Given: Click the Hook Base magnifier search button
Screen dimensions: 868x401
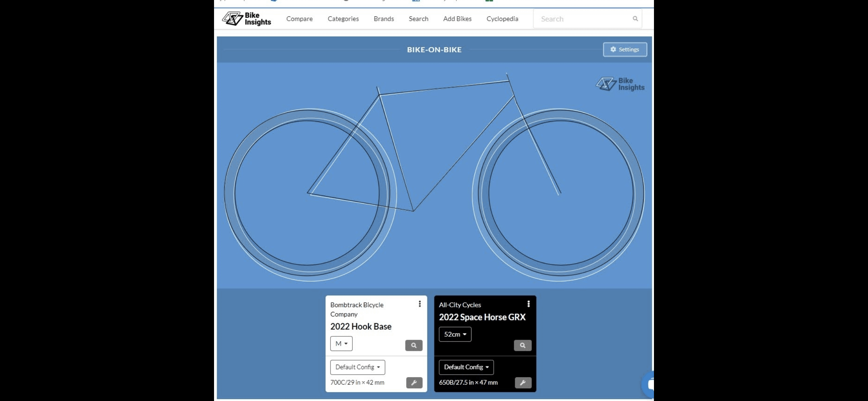Looking at the screenshot, I should [414, 345].
